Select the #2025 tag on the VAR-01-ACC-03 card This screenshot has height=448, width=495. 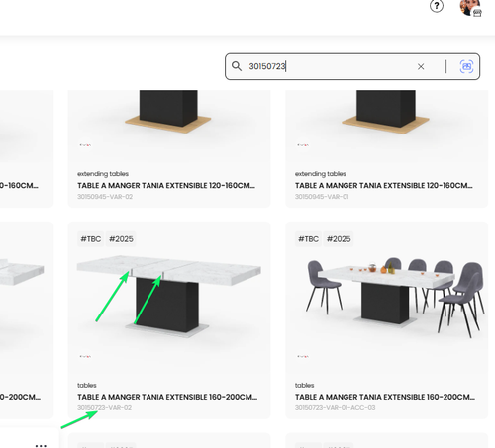tap(339, 239)
